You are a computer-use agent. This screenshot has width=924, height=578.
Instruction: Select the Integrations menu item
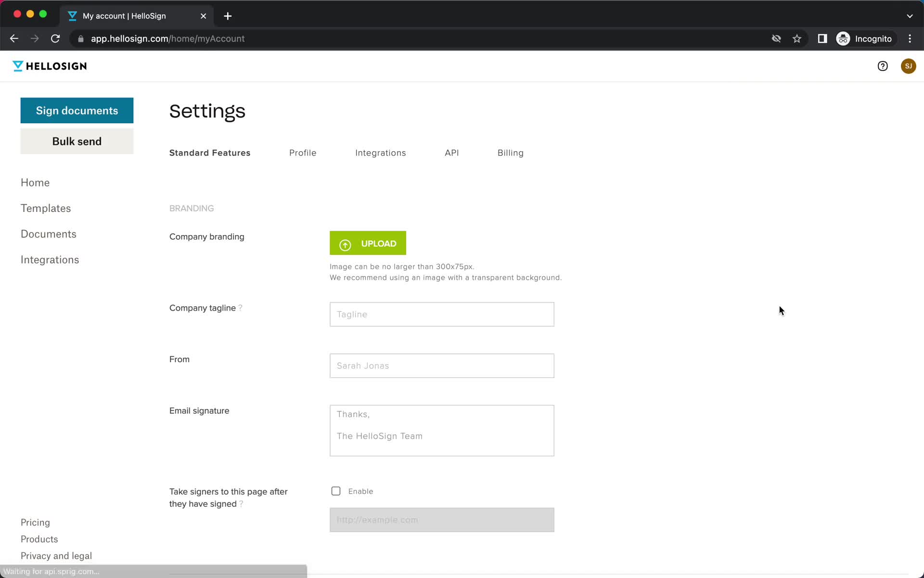tap(50, 260)
